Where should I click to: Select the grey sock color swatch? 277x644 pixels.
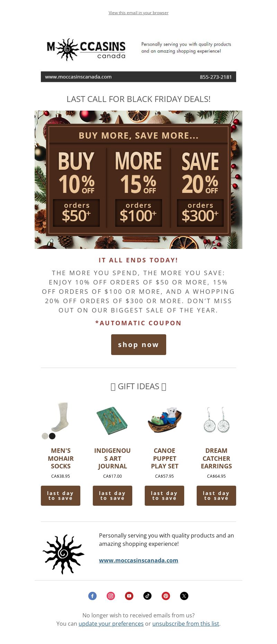click(45, 436)
